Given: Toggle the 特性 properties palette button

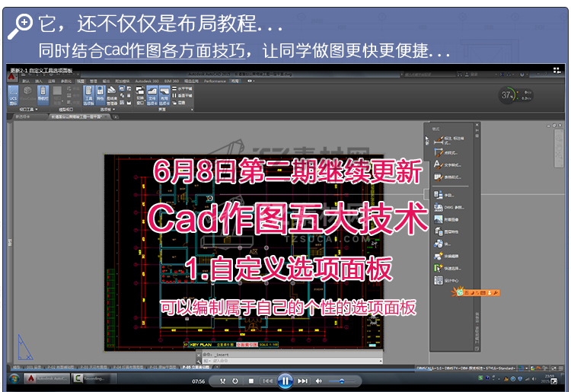Looking at the screenshot, I should pyautogui.click(x=100, y=95).
